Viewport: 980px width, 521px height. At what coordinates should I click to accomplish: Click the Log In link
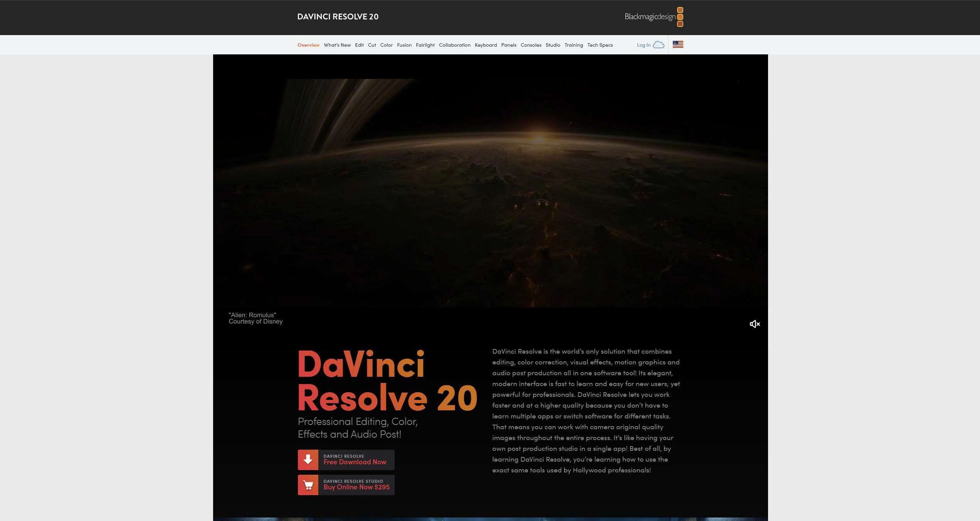[644, 45]
